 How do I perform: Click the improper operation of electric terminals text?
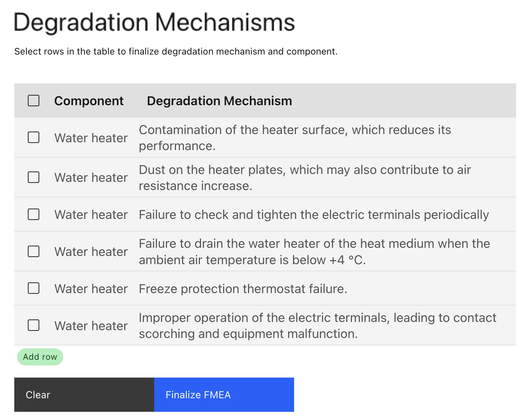pyautogui.click(x=317, y=326)
